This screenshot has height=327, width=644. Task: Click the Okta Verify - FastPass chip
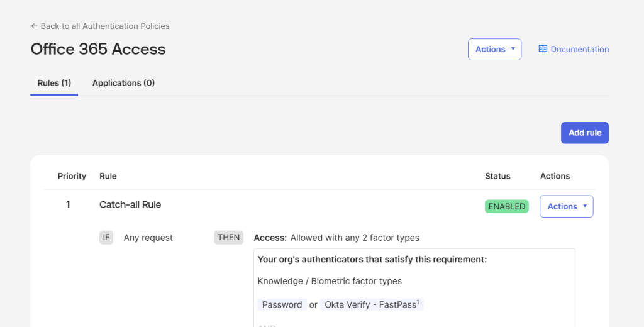(371, 304)
